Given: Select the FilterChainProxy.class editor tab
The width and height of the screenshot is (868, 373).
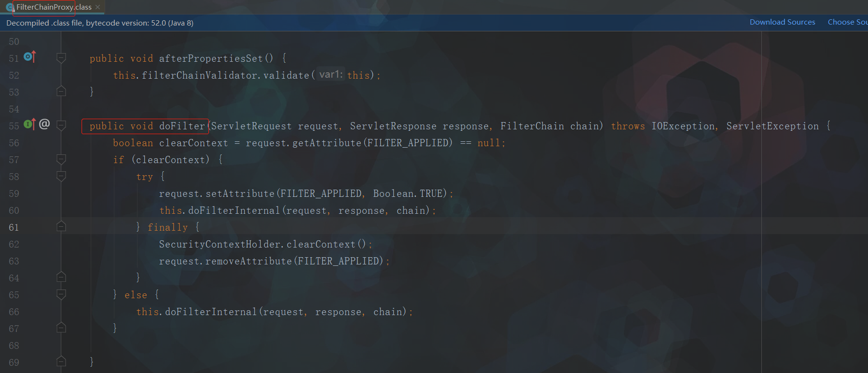Looking at the screenshot, I should tap(54, 7).
